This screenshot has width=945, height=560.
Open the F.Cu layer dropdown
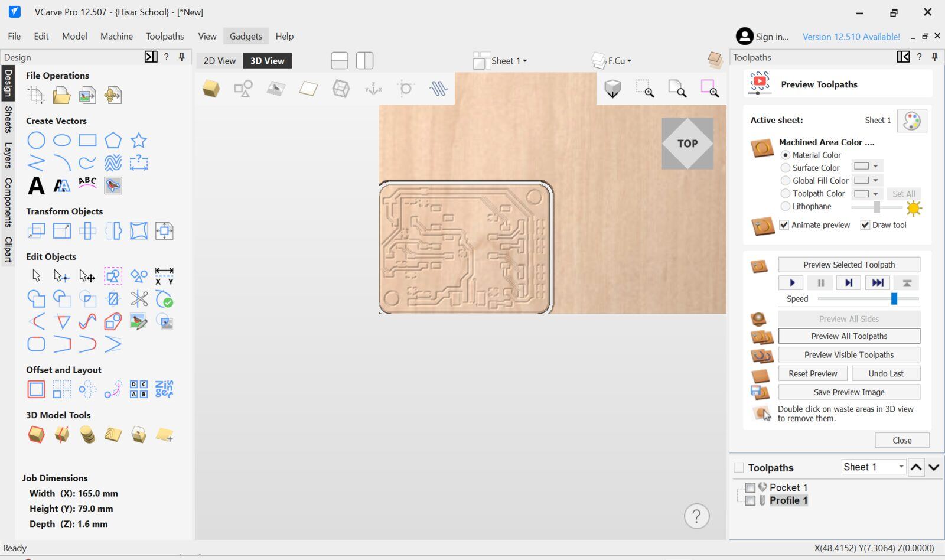pos(612,61)
